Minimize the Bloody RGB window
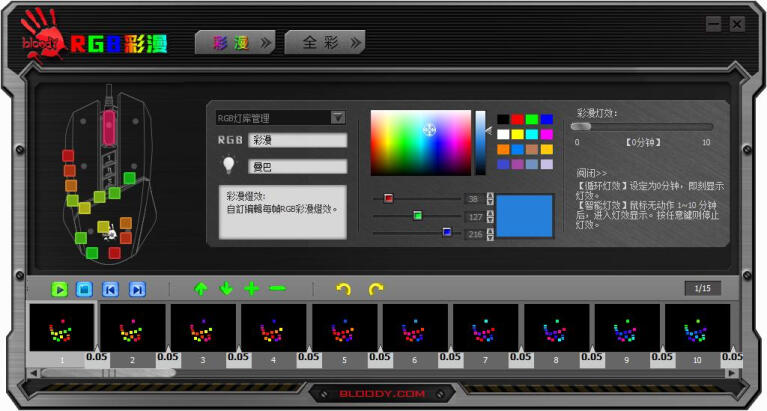The height and width of the screenshot is (411, 767). tap(714, 24)
